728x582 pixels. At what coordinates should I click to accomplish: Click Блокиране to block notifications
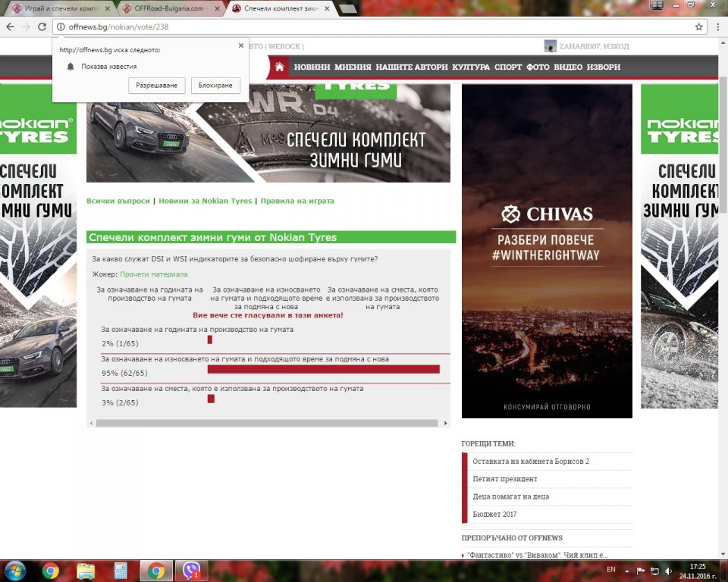point(215,86)
